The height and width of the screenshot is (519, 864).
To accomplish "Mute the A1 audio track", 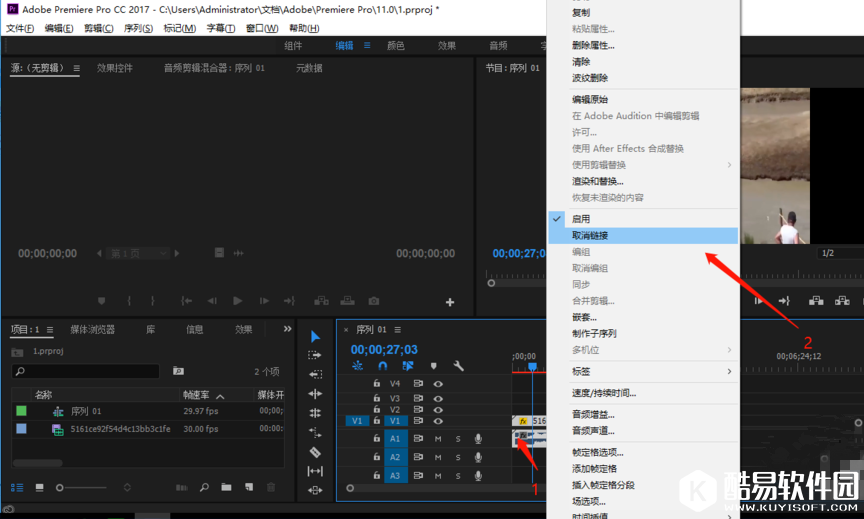I will click(x=438, y=439).
